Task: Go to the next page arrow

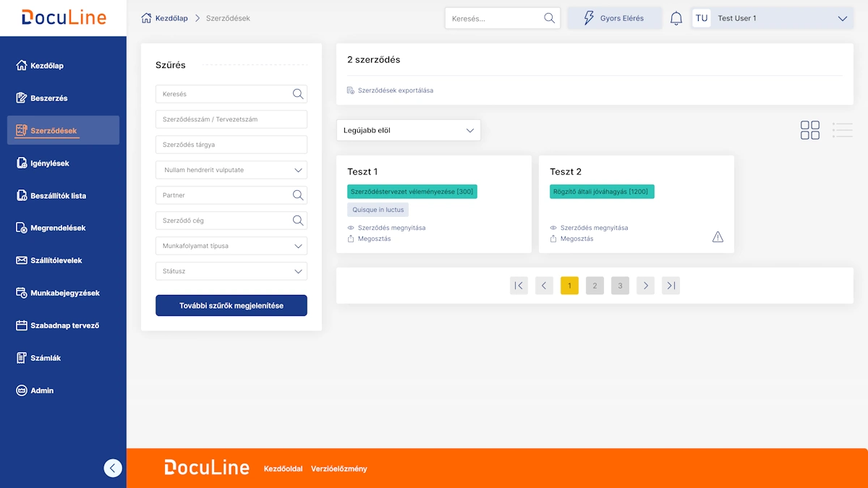Action: [645, 286]
